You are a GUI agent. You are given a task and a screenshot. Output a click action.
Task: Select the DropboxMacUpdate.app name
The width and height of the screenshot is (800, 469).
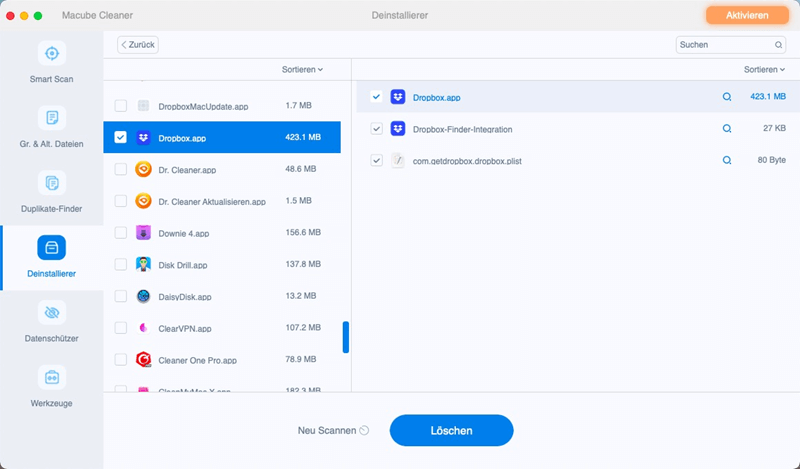coord(203,107)
